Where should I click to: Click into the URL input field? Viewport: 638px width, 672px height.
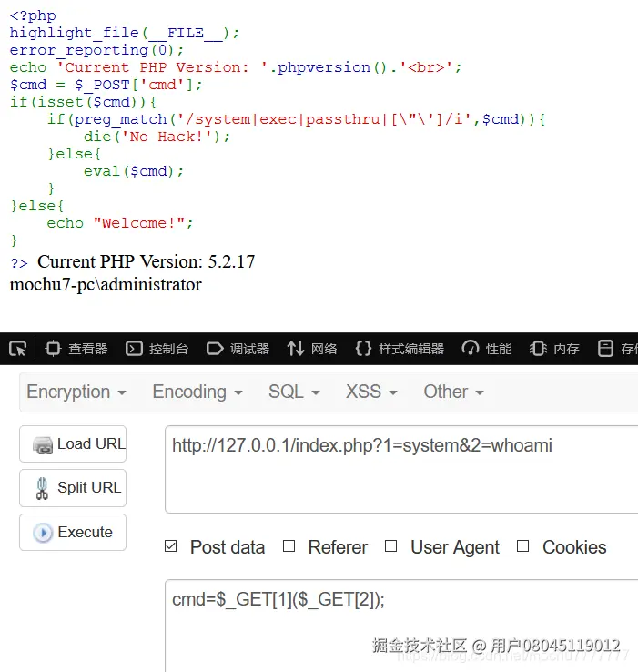401,469
